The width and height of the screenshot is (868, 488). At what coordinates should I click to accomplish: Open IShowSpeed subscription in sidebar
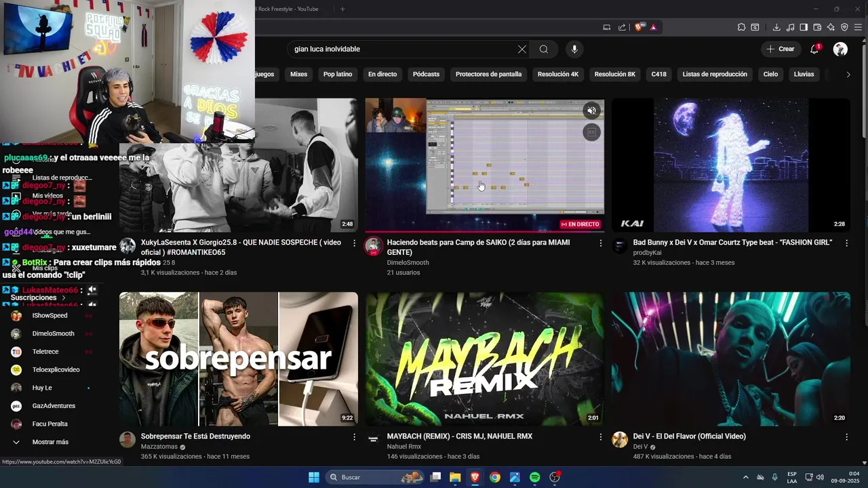point(50,316)
